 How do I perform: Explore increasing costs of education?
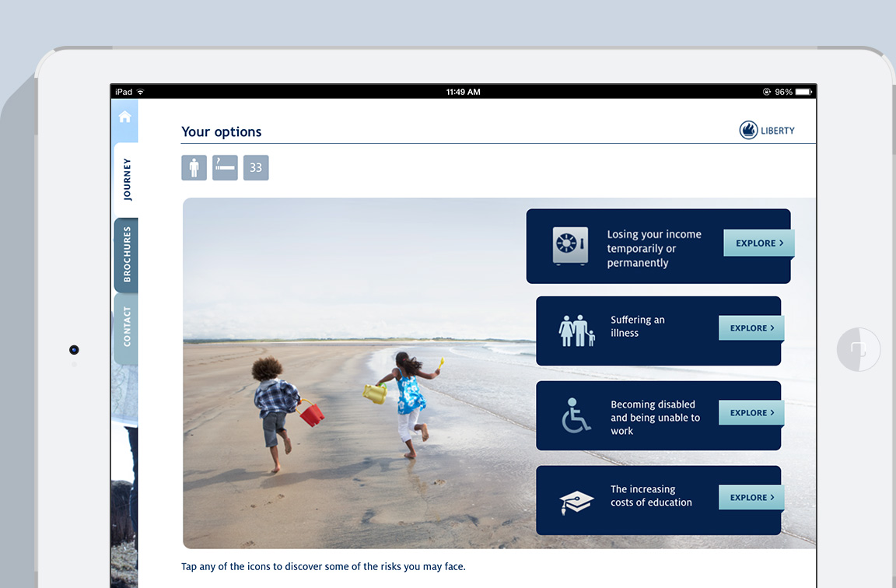[751, 498]
